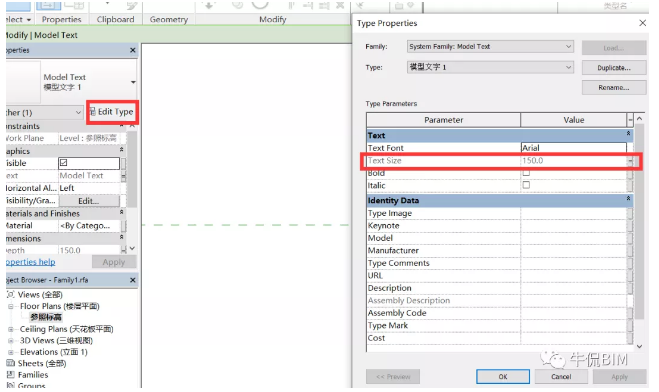Click the URL parameter row
Screen dimensions: 659x392
point(497,276)
